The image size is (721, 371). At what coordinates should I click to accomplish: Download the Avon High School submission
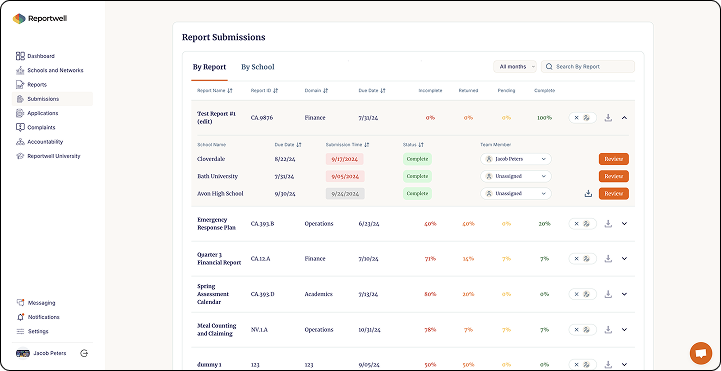588,194
